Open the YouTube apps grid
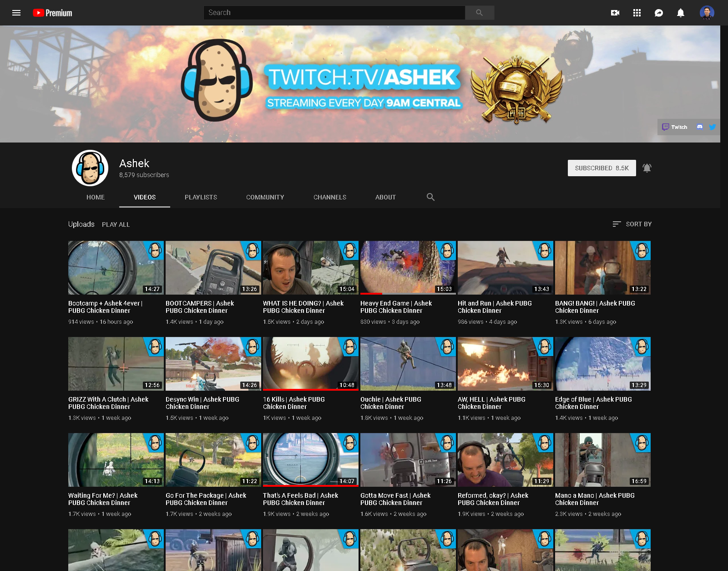The height and width of the screenshot is (571, 728). [637, 13]
